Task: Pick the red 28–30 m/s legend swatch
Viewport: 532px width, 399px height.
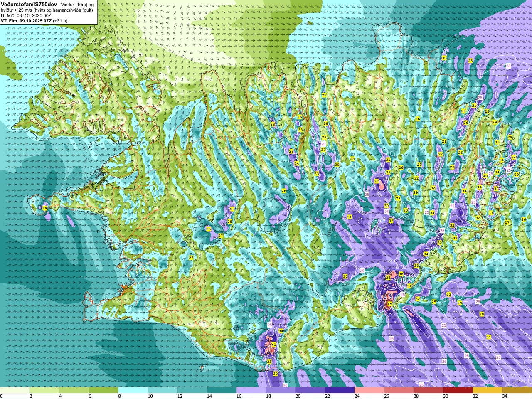Action: point(428,390)
